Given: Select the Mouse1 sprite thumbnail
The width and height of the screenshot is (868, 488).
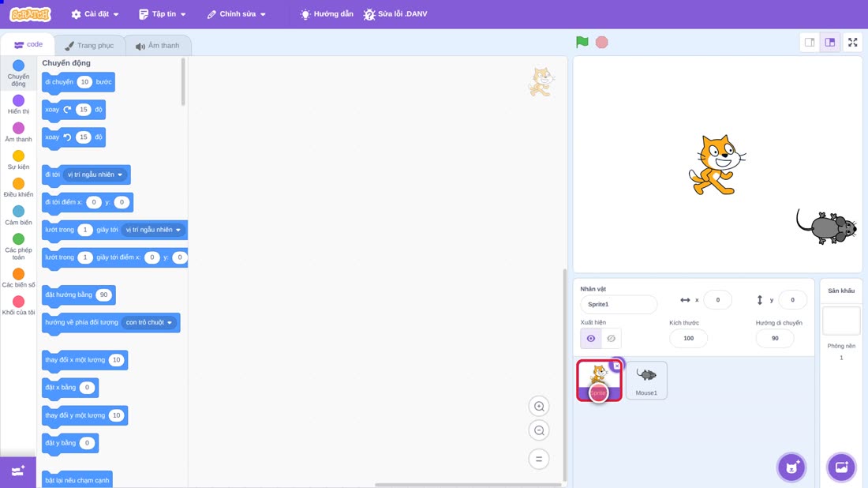Looking at the screenshot, I should (646, 380).
